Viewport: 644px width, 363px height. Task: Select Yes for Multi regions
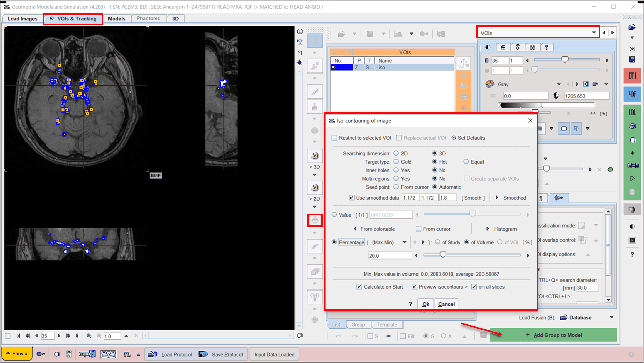pos(396,178)
